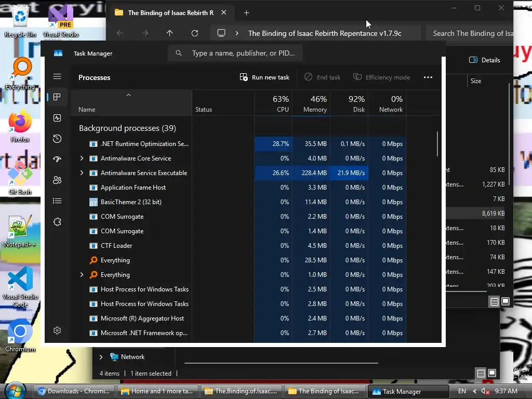This screenshot has height=399, width=532.
Task: Click the first Everything process magnifier icon
Action: pyautogui.click(x=94, y=260)
